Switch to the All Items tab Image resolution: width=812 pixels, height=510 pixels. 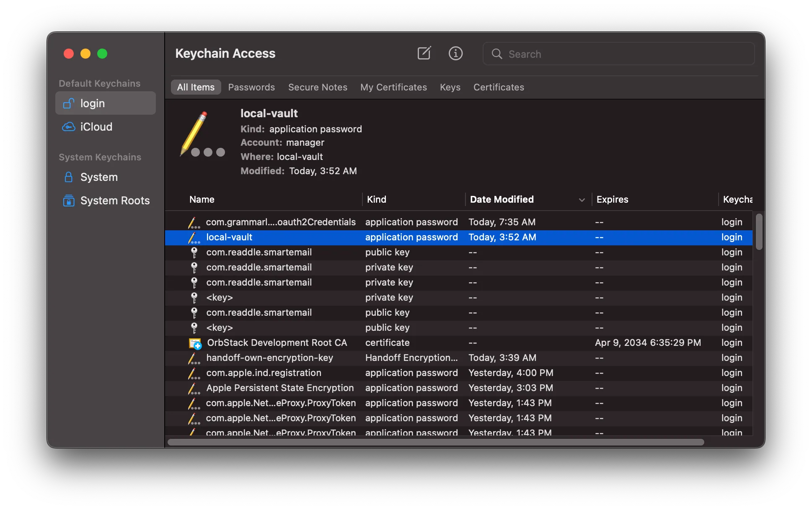[x=196, y=87]
